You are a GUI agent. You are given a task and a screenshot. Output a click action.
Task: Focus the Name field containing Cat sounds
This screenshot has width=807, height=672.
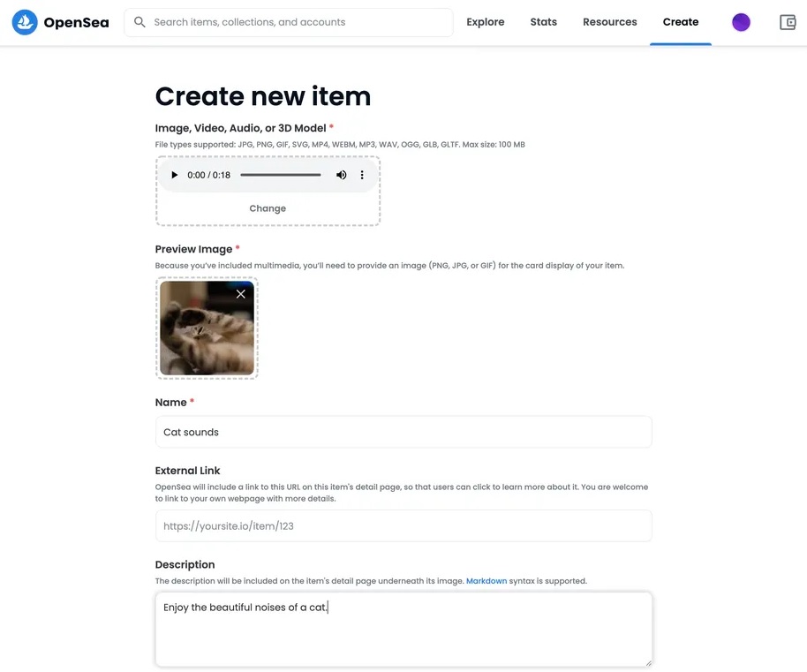403,432
